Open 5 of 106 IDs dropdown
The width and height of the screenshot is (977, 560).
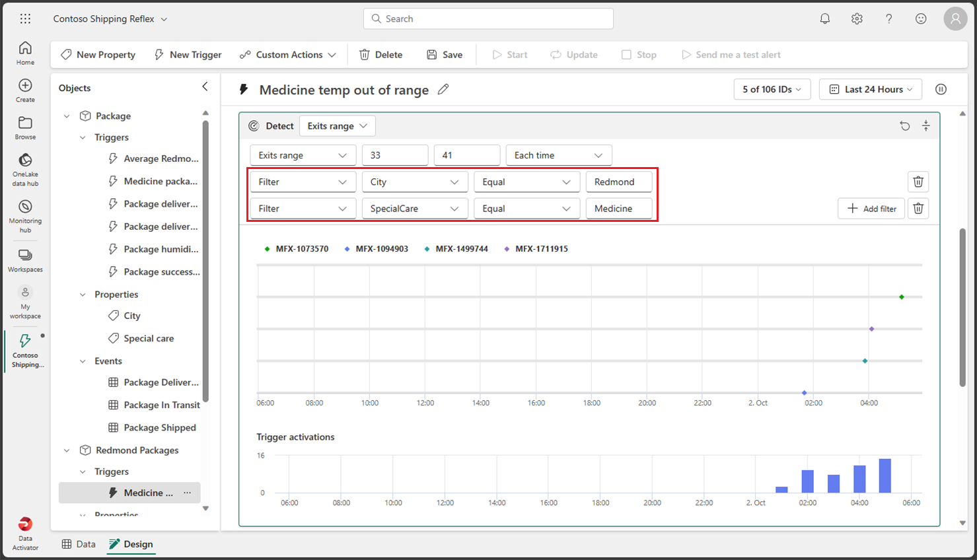point(772,89)
